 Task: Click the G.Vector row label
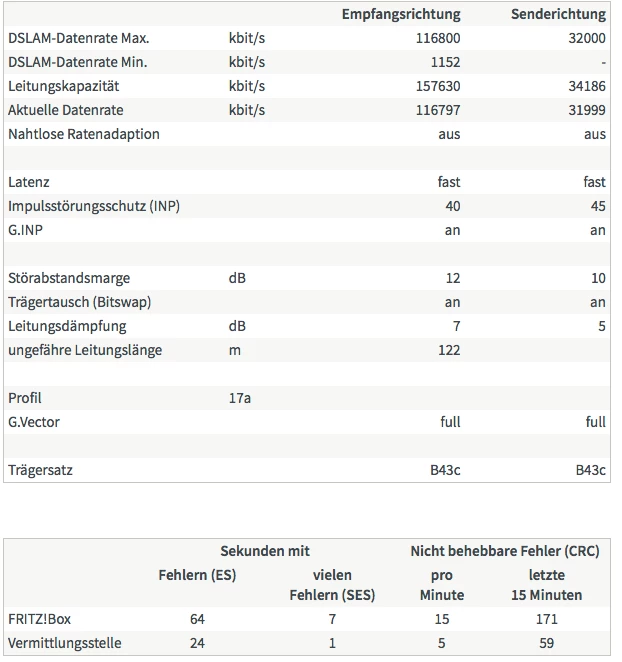tap(33, 422)
